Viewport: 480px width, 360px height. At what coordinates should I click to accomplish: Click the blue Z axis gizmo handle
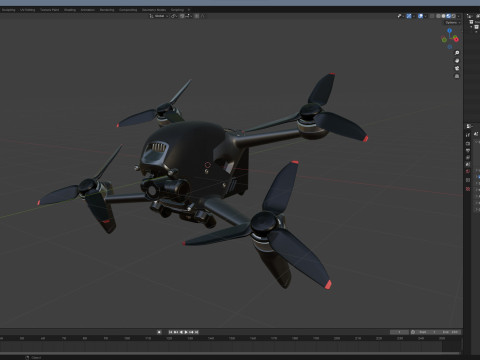click(x=450, y=31)
